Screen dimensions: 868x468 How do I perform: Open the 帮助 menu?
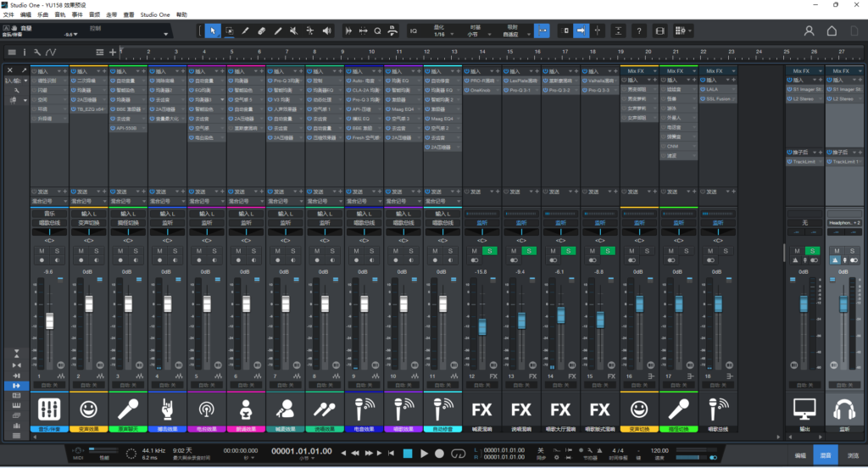[x=181, y=15]
